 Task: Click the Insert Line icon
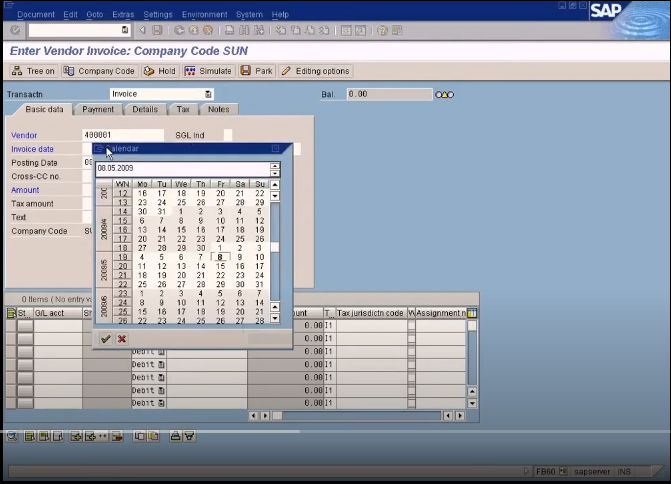(76, 436)
